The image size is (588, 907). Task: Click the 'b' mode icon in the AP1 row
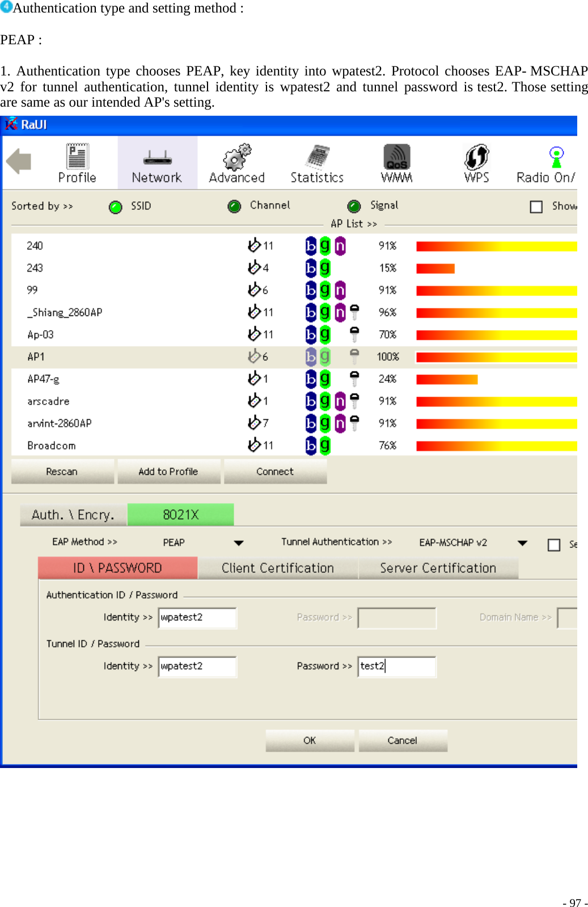pos(311,356)
